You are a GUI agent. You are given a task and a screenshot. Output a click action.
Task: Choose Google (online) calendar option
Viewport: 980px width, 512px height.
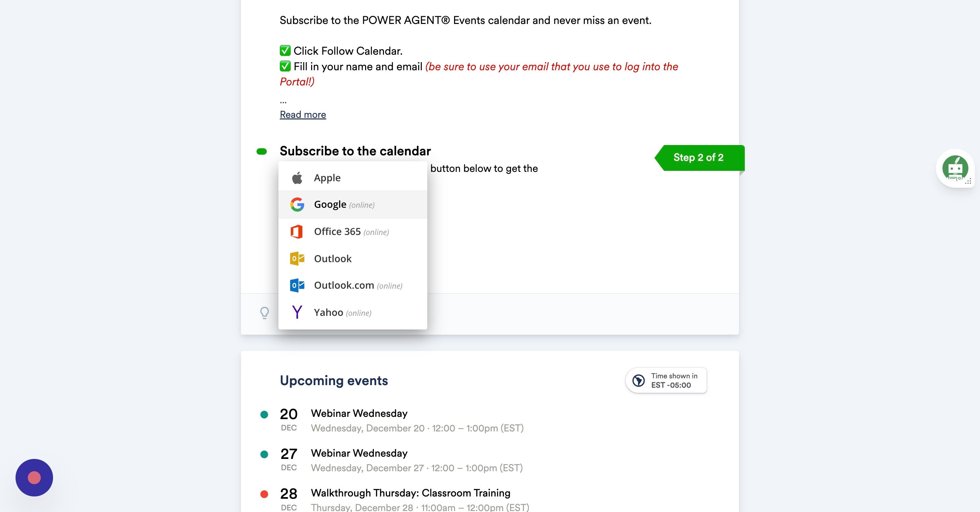tap(344, 205)
